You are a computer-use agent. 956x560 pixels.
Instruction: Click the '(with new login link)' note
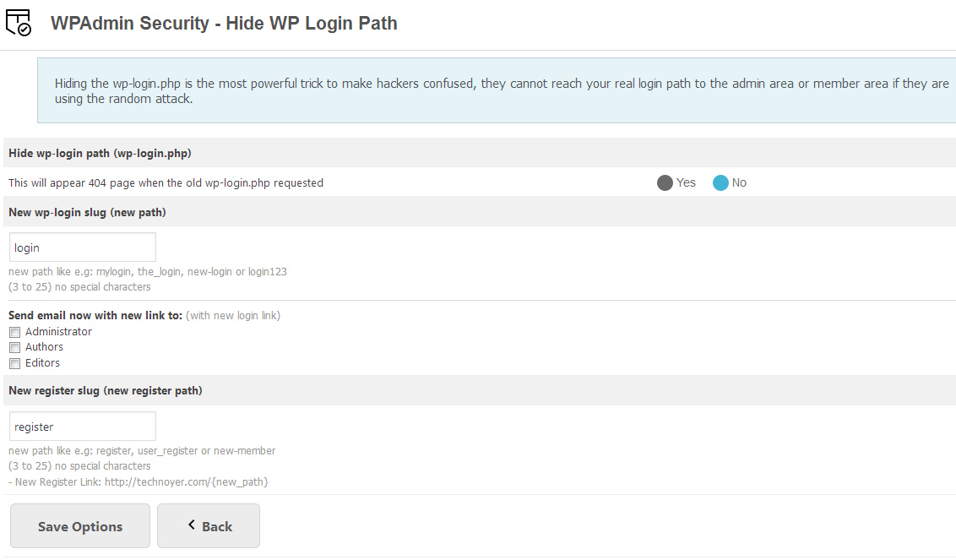coord(233,315)
